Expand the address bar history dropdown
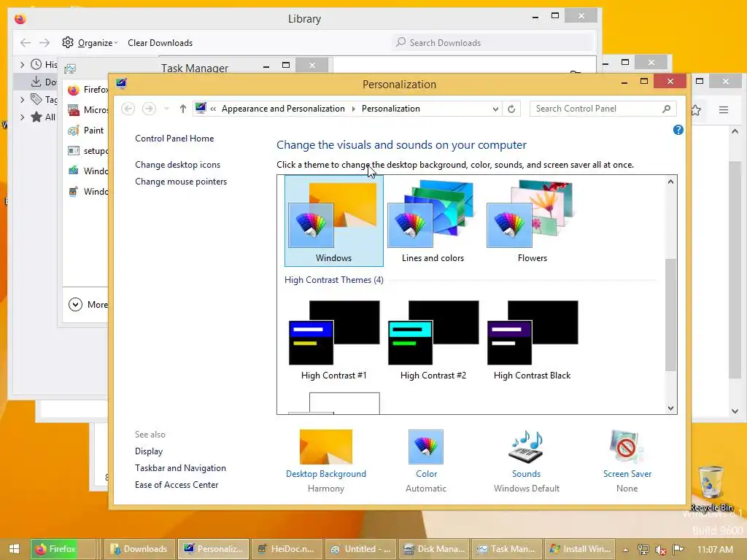Image resolution: width=747 pixels, height=560 pixels. tap(495, 109)
